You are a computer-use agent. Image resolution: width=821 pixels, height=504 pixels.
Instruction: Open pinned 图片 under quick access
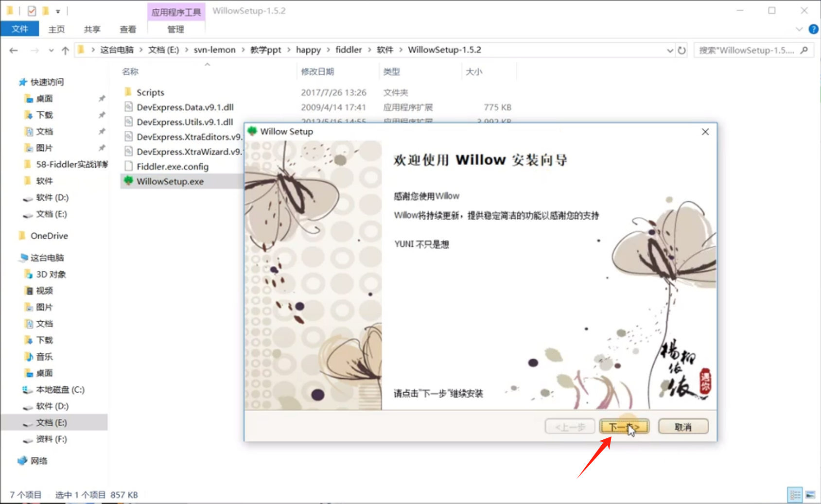tap(44, 148)
